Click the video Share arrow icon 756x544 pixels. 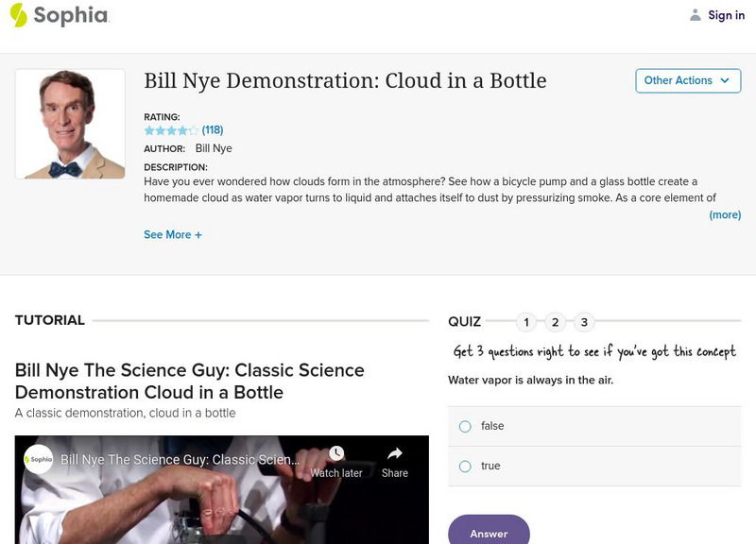pos(395,454)
